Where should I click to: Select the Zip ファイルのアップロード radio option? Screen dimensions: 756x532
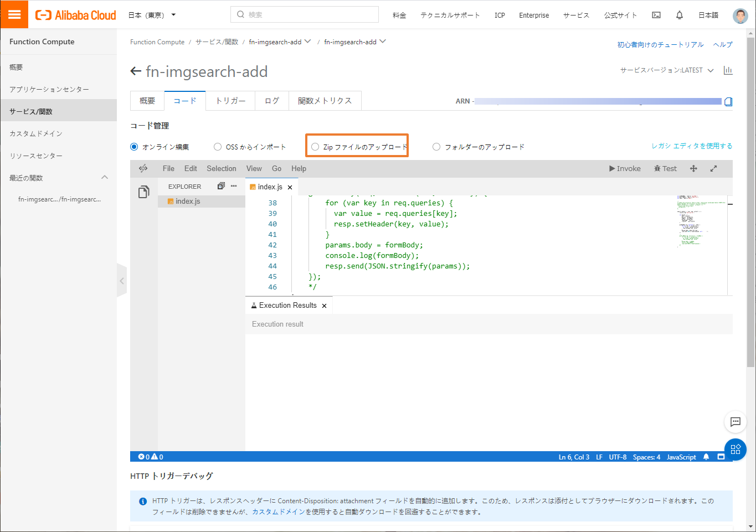coord(315,147)
